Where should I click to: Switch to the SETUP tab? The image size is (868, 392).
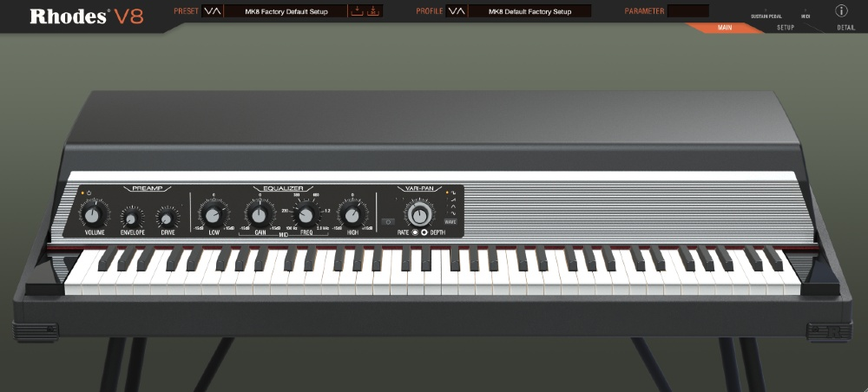point(786,28)
